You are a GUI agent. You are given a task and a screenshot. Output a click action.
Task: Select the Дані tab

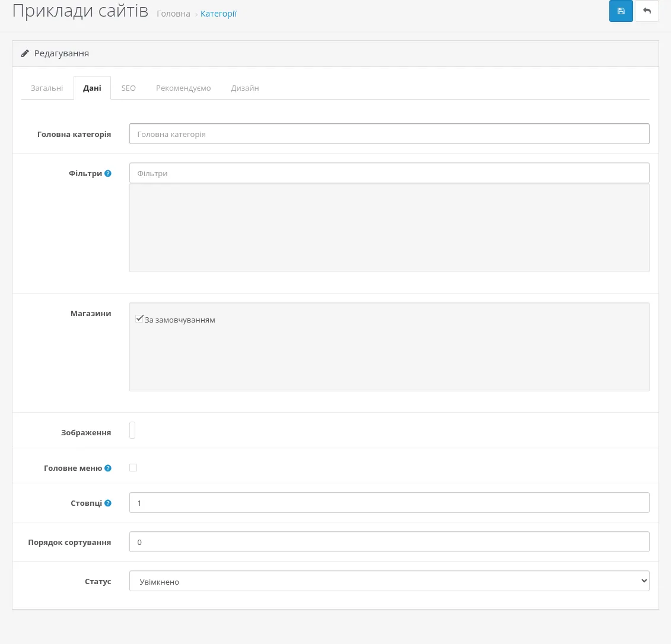[92, 88]
